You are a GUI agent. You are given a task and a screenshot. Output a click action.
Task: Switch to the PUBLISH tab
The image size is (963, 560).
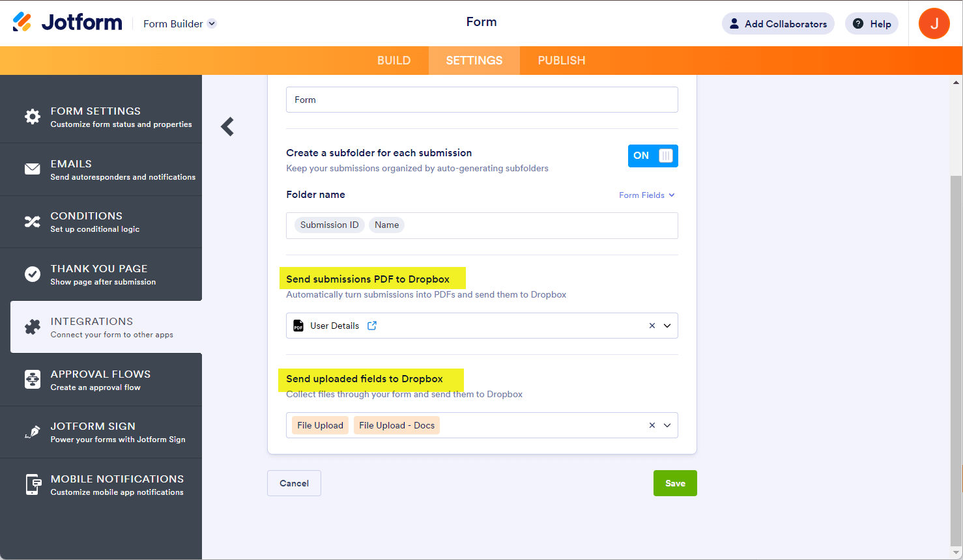(x=561, y=61)
